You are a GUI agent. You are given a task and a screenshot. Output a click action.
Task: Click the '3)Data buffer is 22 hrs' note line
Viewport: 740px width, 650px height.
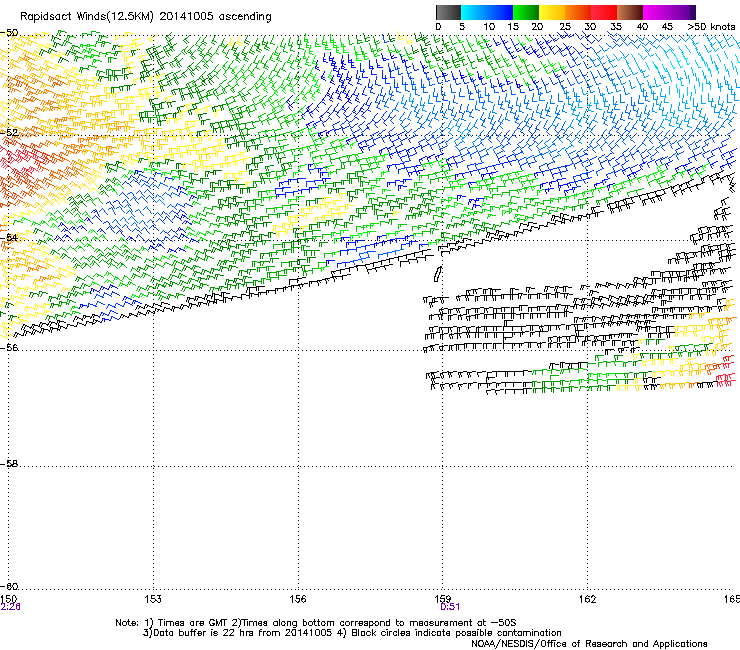(x=352, y=633)
